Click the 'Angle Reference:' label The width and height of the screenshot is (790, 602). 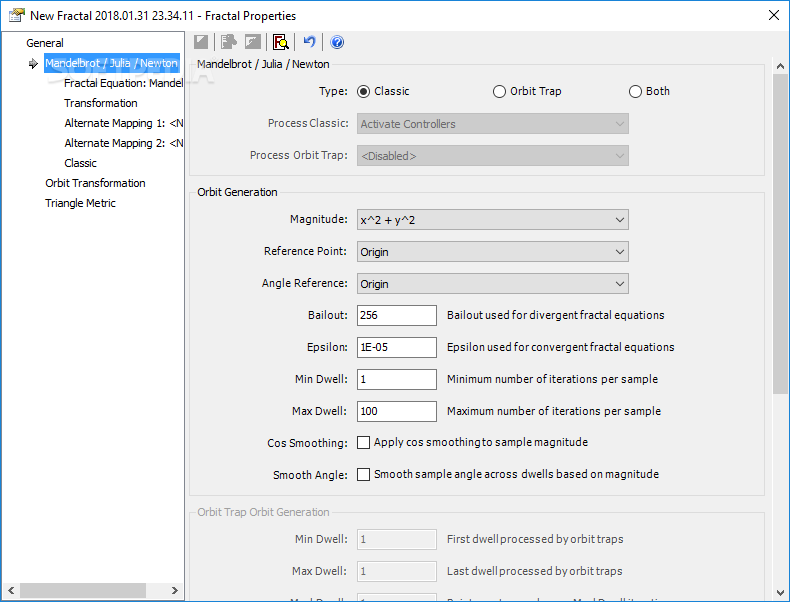[x=305, y=284]
